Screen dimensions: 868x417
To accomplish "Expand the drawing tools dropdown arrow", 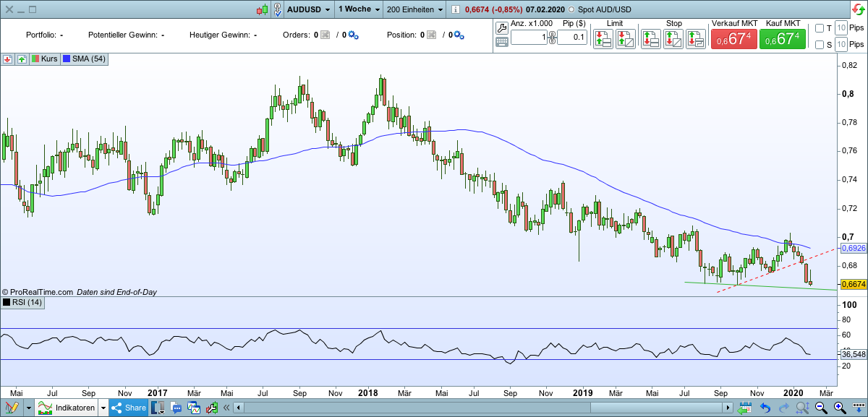I will pos(29,408).
